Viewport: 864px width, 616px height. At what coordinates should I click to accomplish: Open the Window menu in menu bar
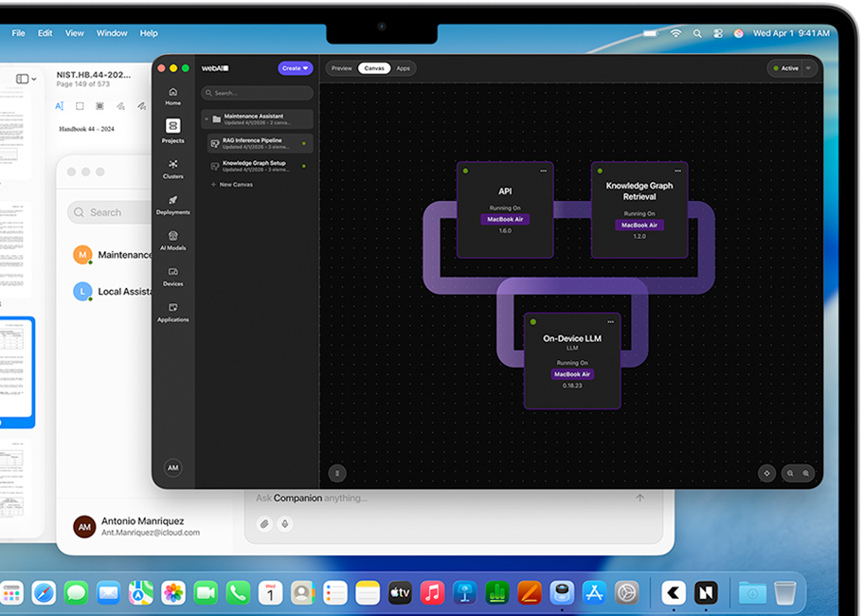click(112, 33)
